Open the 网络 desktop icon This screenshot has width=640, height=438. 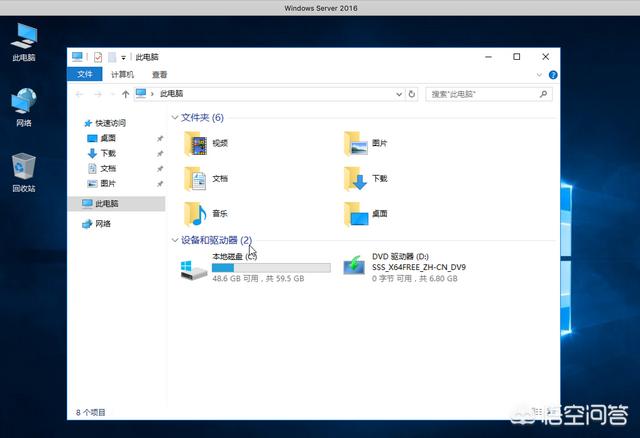[24, 107]
